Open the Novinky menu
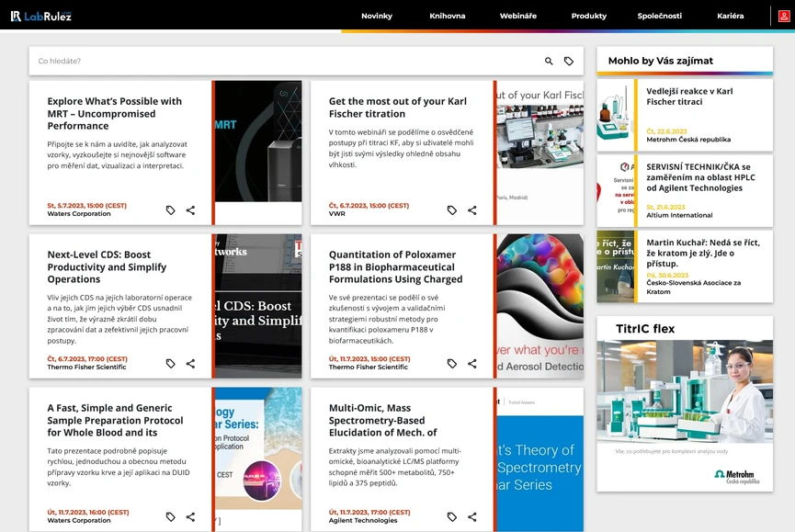 (x=377, y=16)
